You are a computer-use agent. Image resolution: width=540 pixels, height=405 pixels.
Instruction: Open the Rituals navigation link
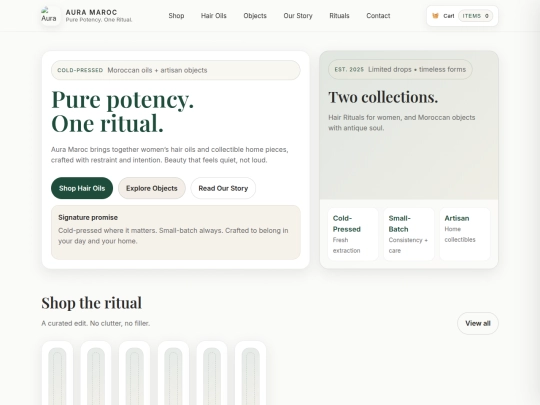[339, 16]
